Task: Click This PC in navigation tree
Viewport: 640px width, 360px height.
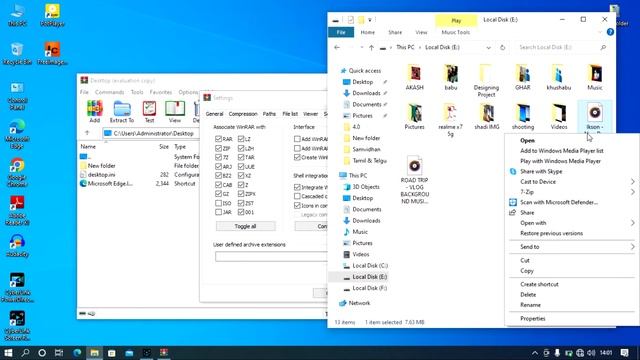Action: click(x=358, y=176)
